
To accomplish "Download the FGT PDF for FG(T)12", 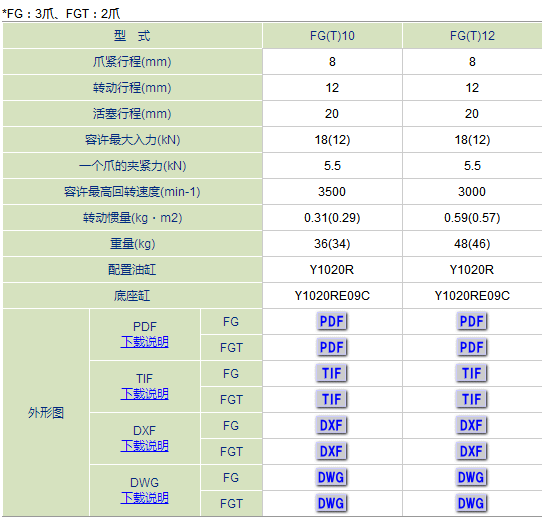I will 472,347.
